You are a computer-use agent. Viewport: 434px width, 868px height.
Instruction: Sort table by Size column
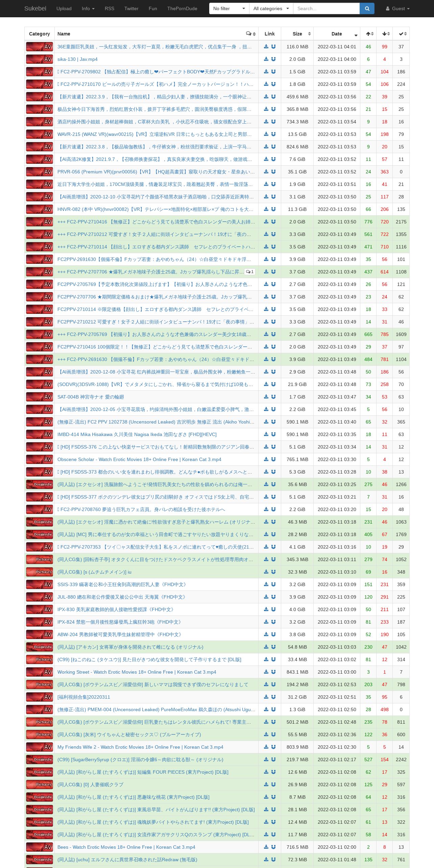(x=297, y=34)
